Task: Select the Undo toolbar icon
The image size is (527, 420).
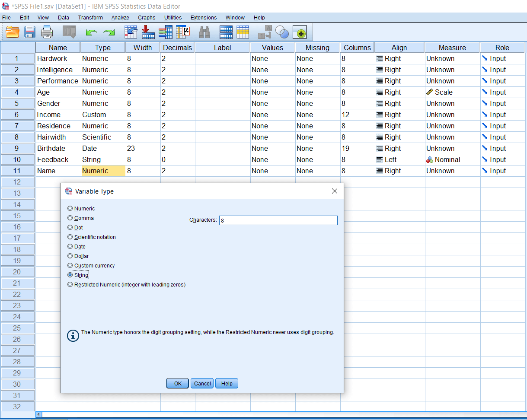Action: [91, 32]
